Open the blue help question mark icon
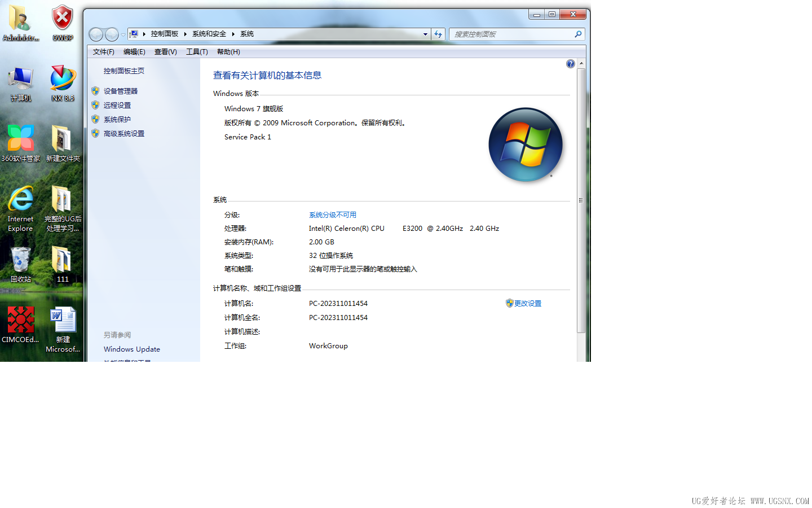Image resolution: width=812 pixels, height=508 pixels. coord(571,64)
